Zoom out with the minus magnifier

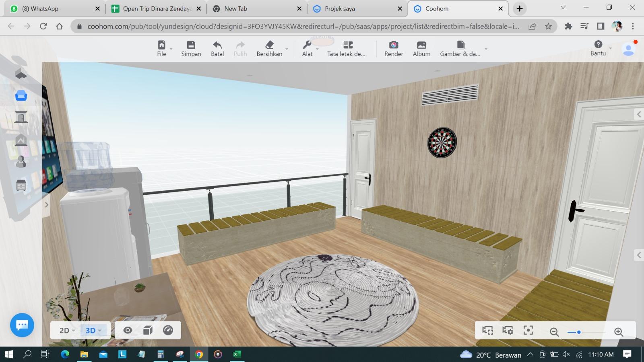coord(554,332)
